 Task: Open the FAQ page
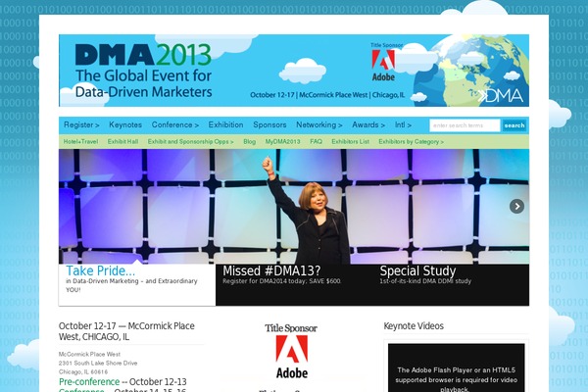316,142
